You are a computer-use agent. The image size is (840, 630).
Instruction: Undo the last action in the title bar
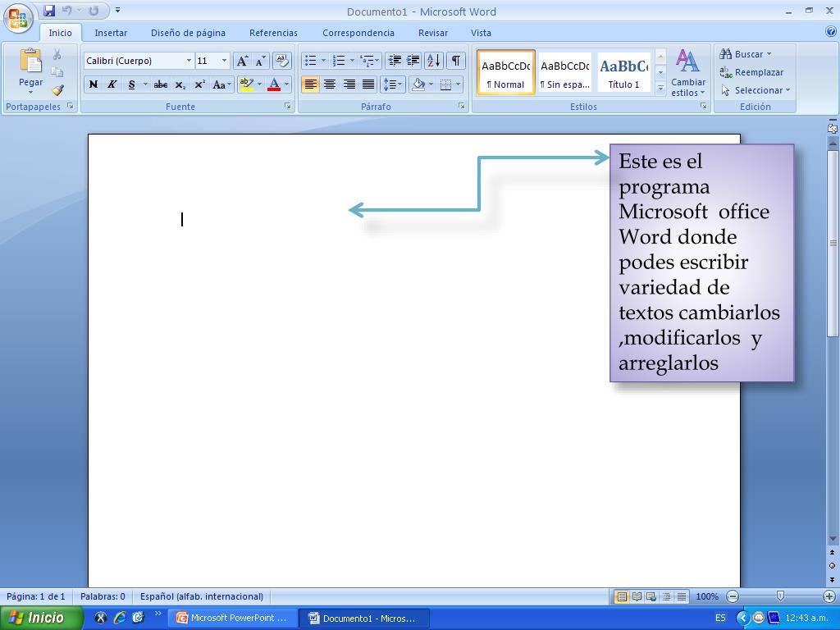tap(67, 11)
